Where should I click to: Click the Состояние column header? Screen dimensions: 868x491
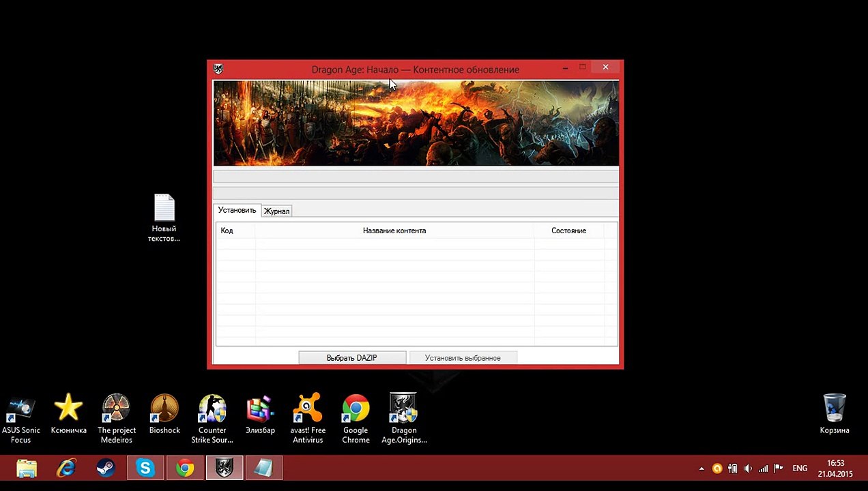pos(569,231)
